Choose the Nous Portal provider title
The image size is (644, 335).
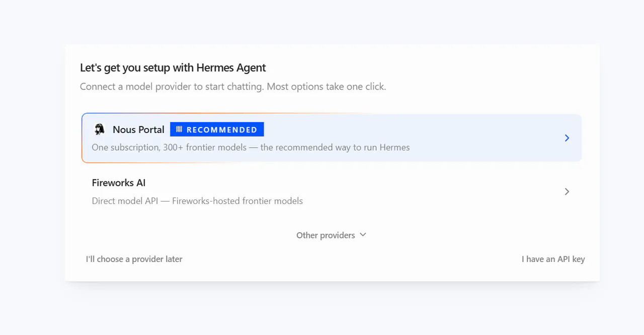coord(138,129)
